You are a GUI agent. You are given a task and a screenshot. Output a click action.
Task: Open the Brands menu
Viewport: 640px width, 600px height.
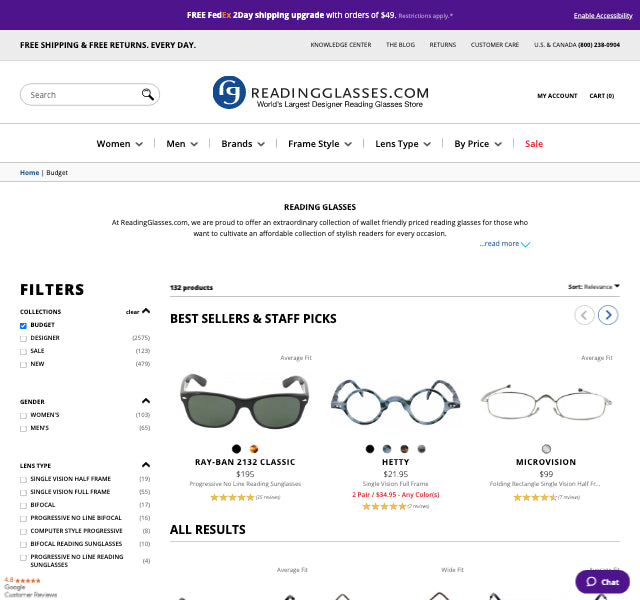click(243, 144)
